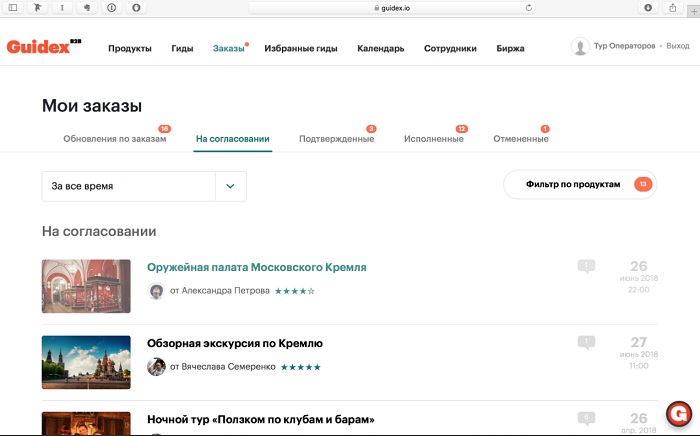Go to 'Календарь' in navigation

coord(380,48)
